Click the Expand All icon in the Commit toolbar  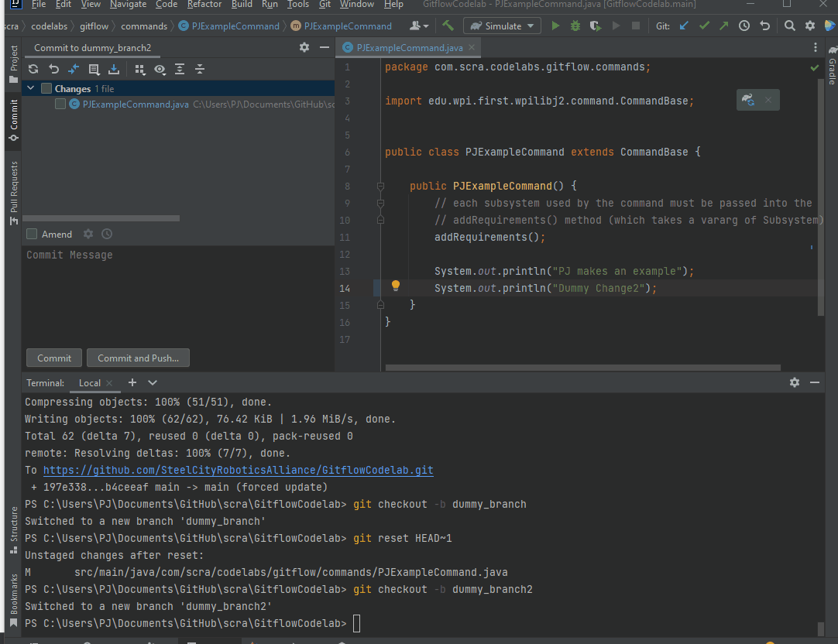tap(180, 69)
